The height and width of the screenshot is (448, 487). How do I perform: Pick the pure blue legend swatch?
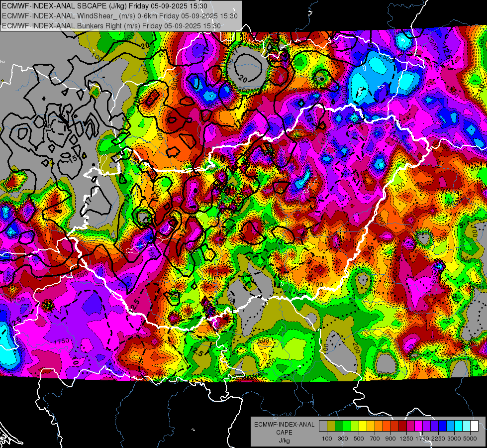click(x=443, y=426)
